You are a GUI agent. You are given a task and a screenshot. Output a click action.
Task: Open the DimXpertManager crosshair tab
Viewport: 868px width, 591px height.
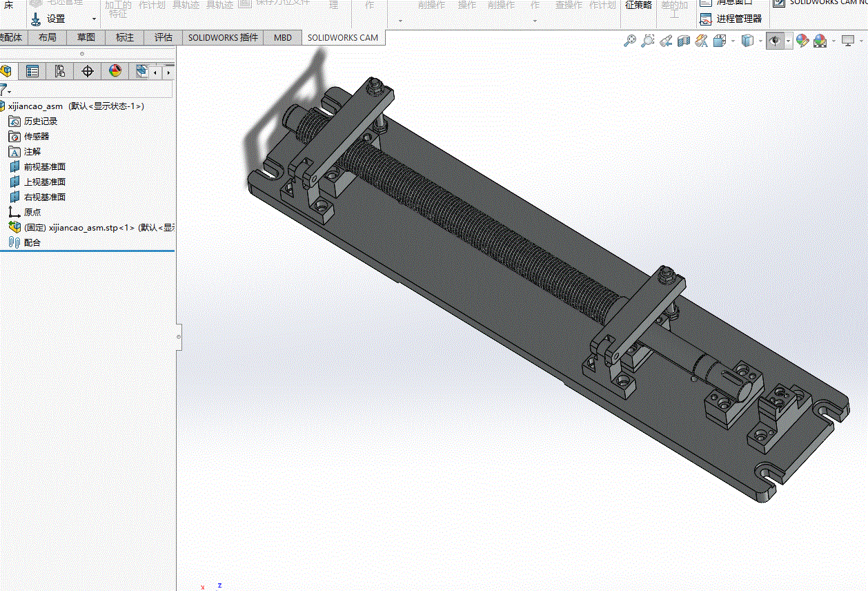(x=87, y=70)
